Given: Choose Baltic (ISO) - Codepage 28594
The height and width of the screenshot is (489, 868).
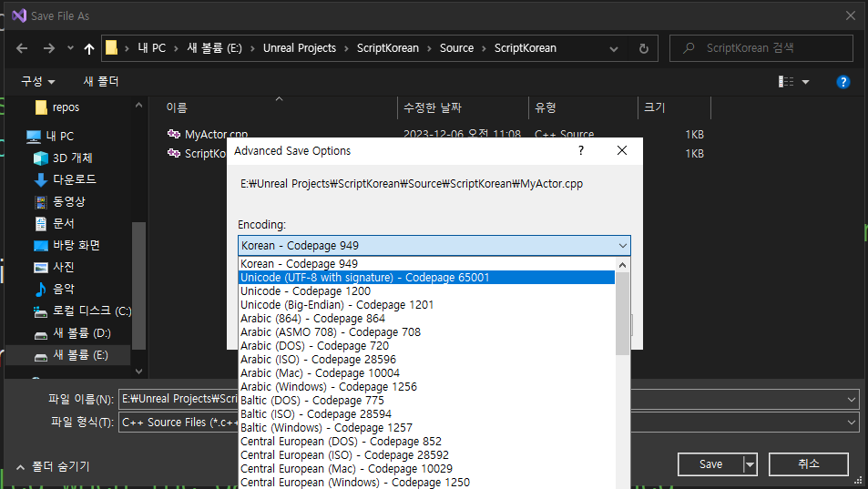Looking at the screenshot, I should point(427,414).
